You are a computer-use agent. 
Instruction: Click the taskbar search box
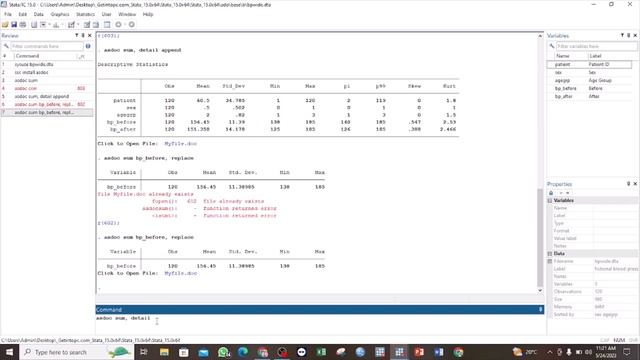pyautogui.click(x=76, y=352)
